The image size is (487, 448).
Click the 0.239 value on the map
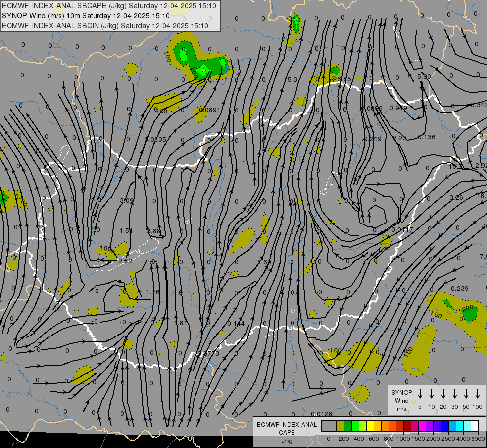tap(459, 289)
